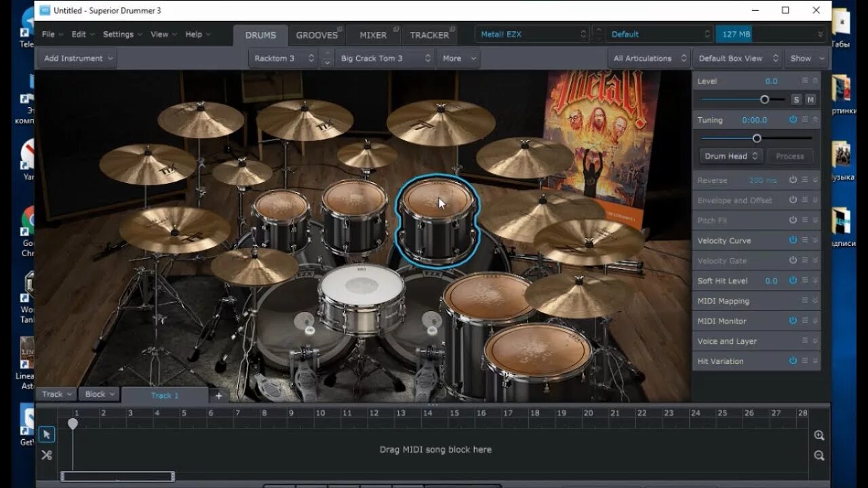Open the Default preset selector
The image size is (868, 488).
click(x=659, y=34)
